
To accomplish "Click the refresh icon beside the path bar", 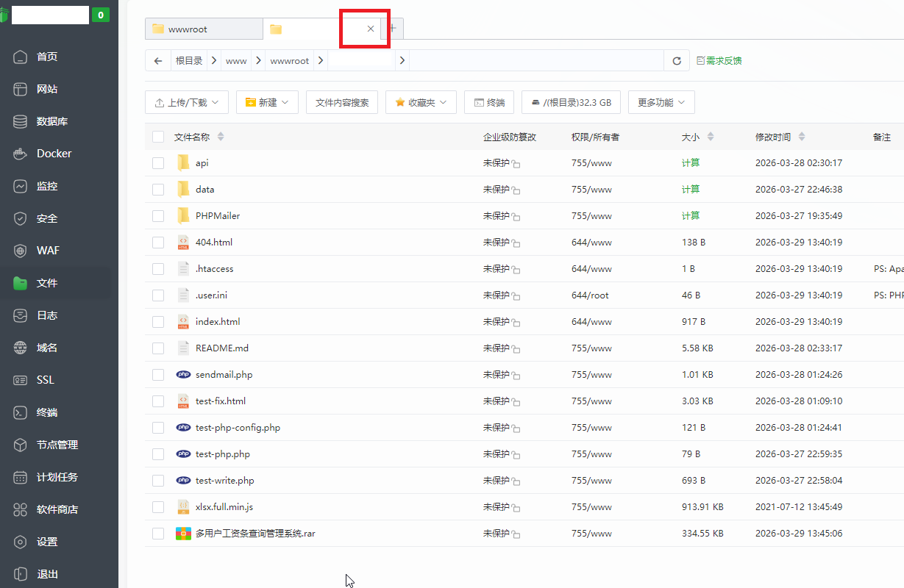I will point(676,60).
